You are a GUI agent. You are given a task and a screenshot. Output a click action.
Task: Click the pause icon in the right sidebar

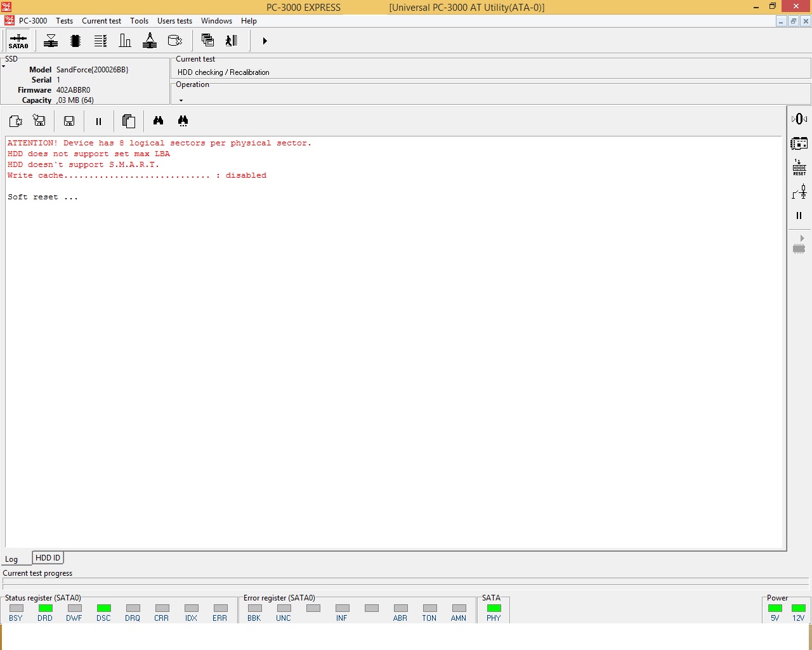pos(799,216)
